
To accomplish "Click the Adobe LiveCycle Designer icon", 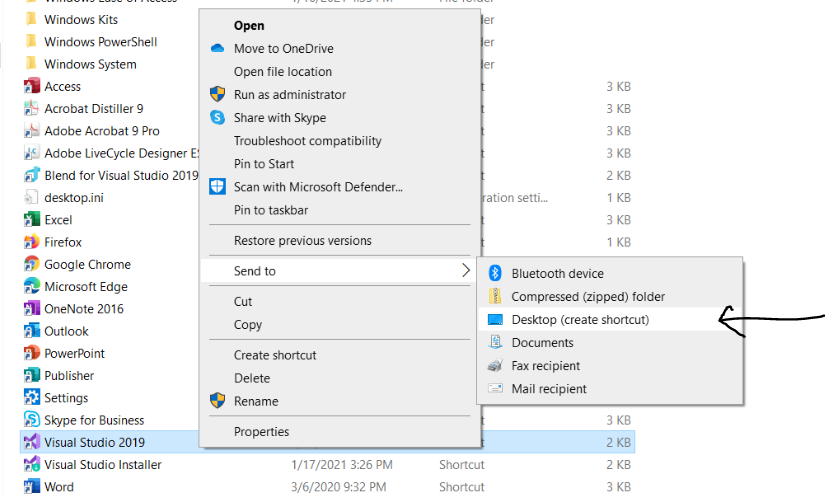I will [x=32, y=153].
